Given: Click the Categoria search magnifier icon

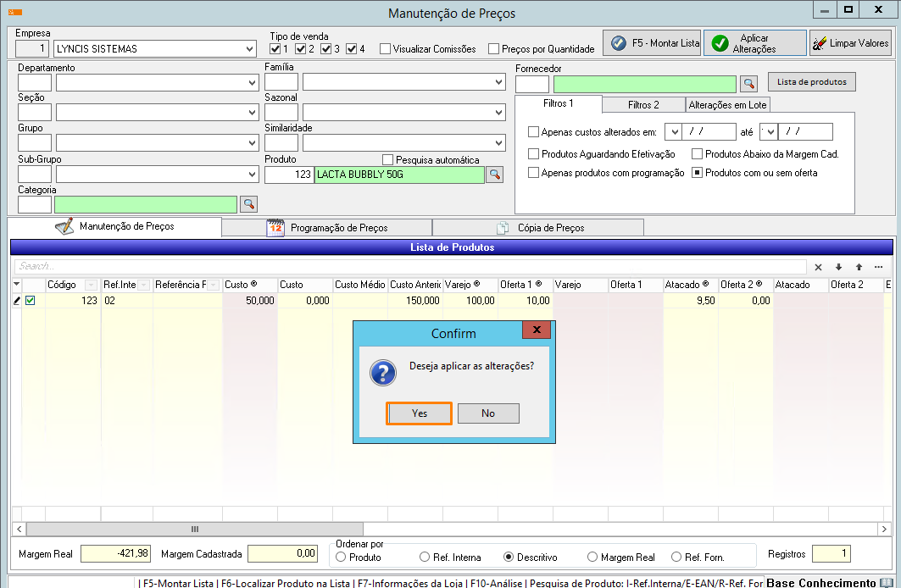Looking at the screenshot, I should click(x=248, y=204).
